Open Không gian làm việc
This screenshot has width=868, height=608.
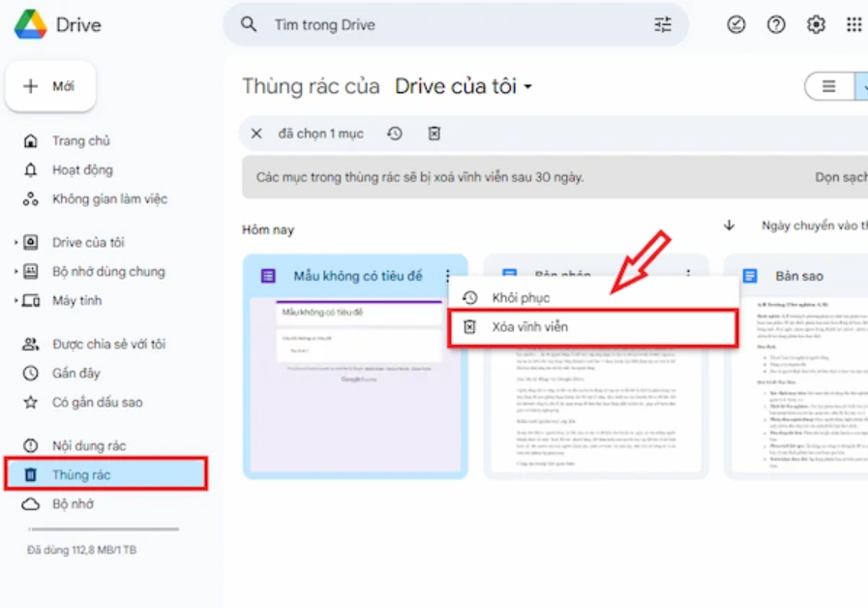click(109, 198)
